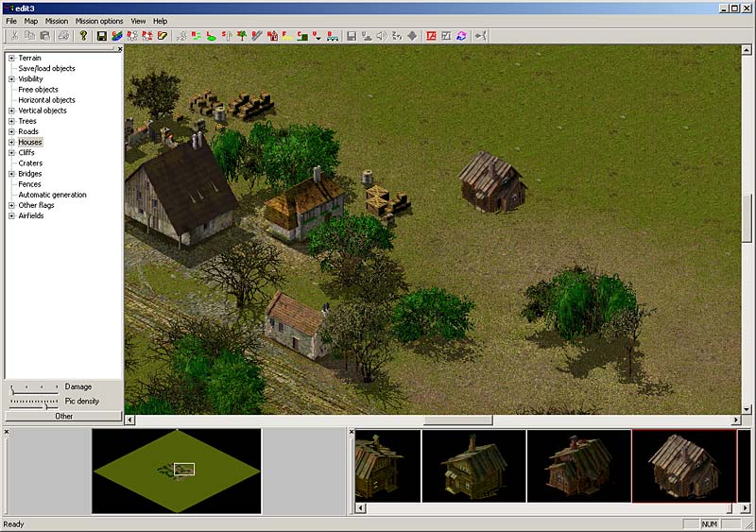Click the red house toolbar icon
Viewport: 756px width, 532px height.
point(272,36)
